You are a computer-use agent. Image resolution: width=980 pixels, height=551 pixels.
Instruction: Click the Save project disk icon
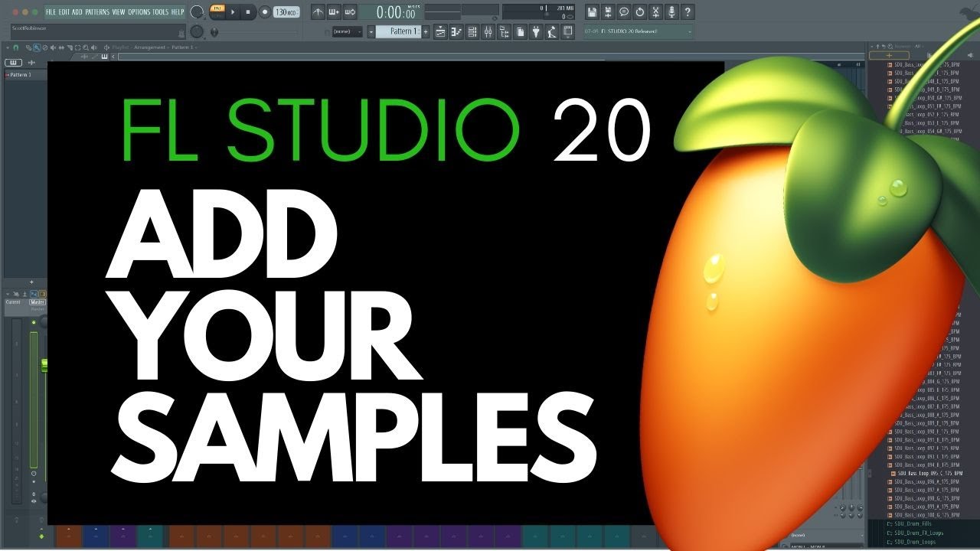click(x=592, y=12)
